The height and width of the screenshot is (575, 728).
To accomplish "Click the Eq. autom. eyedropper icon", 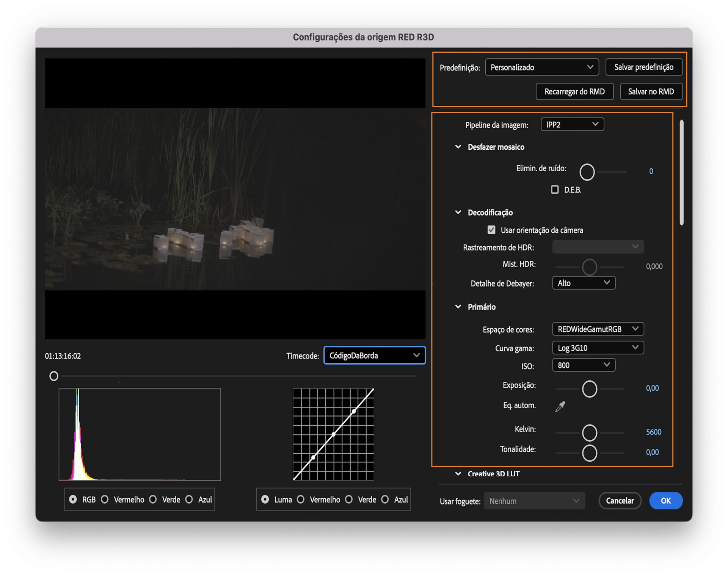I will [x=560, y=406].
